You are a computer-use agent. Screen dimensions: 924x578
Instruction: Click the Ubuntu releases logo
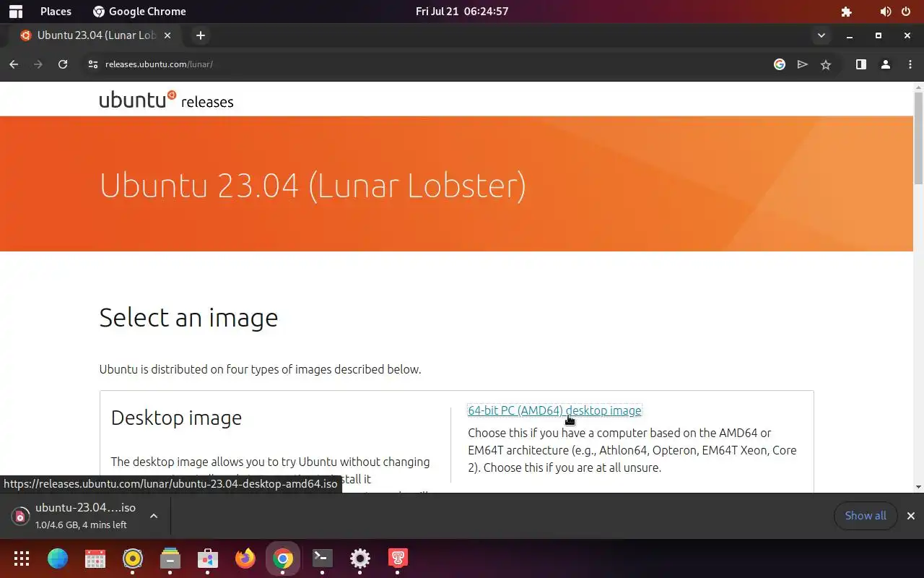pos(166,100)
